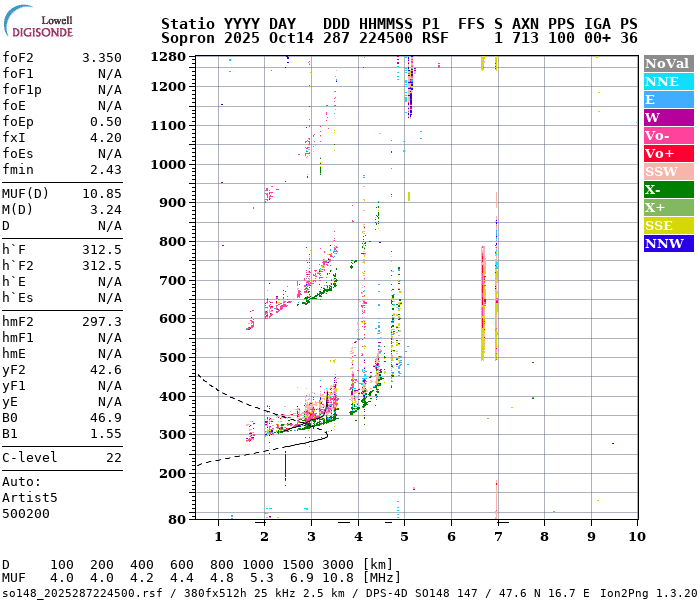700x600 pixels.
Task: Click the 1280 label on height axis
Action: coord(168,56)
